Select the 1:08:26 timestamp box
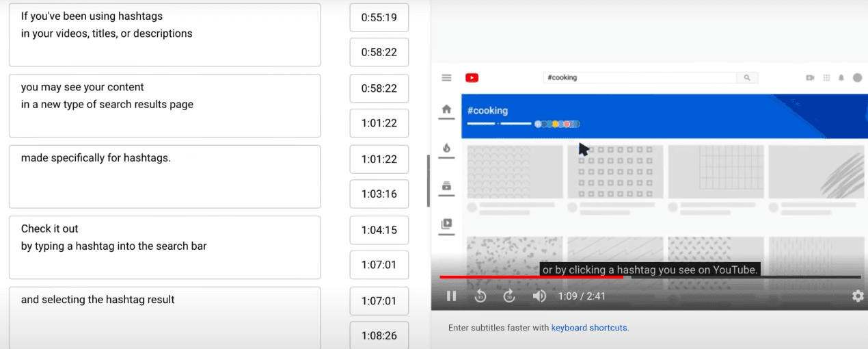Image resolution: width=868 pixels, height=349 pixels. (379, 335)
